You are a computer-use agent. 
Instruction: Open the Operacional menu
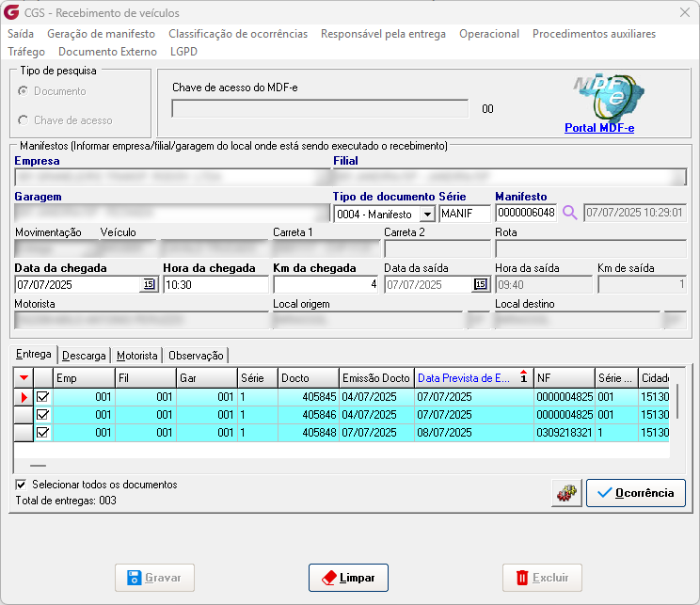489,34
